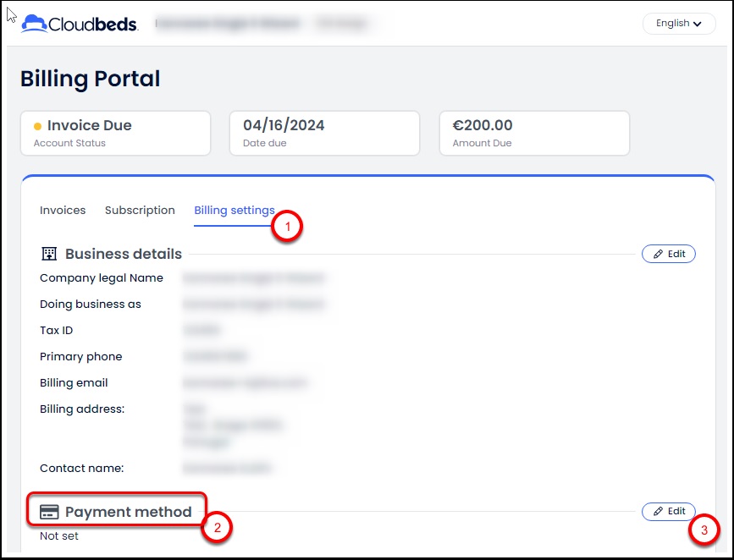Open the Subscription tab
This screenshot has height=560, width=734.
(140, 211)
